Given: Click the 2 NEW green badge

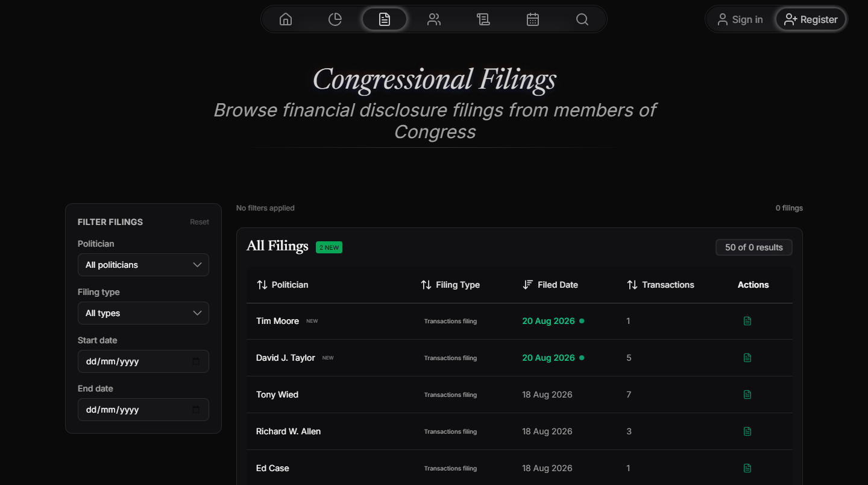Looking at the screenshot, I should [x=329, y=247].
